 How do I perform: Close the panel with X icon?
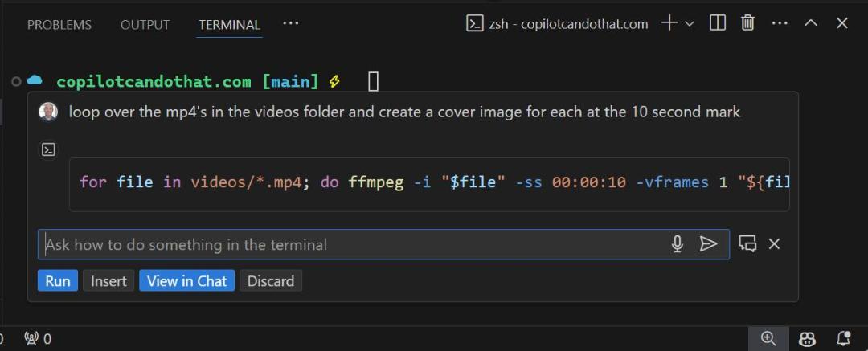point(842,23)
